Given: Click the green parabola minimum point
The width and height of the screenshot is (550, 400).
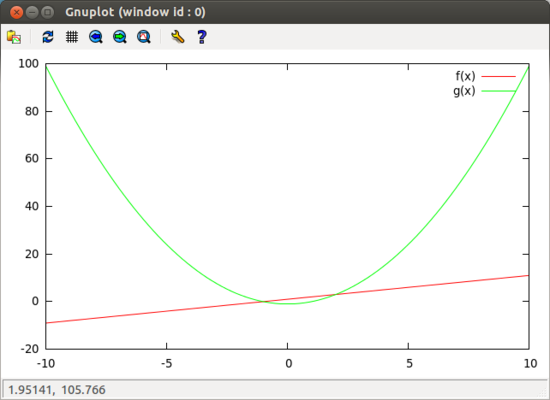Looking at the screenshot, I should coord(290,304).
